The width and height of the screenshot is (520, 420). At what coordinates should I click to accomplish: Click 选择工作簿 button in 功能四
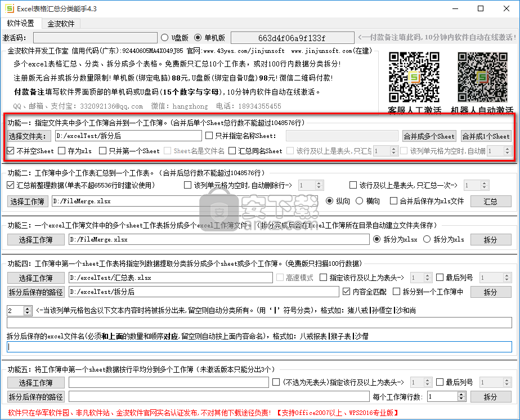tap(36, 278)
